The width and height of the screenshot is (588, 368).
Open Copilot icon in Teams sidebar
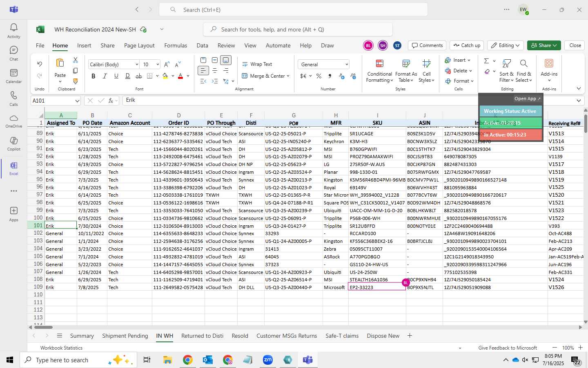point(13,140)
